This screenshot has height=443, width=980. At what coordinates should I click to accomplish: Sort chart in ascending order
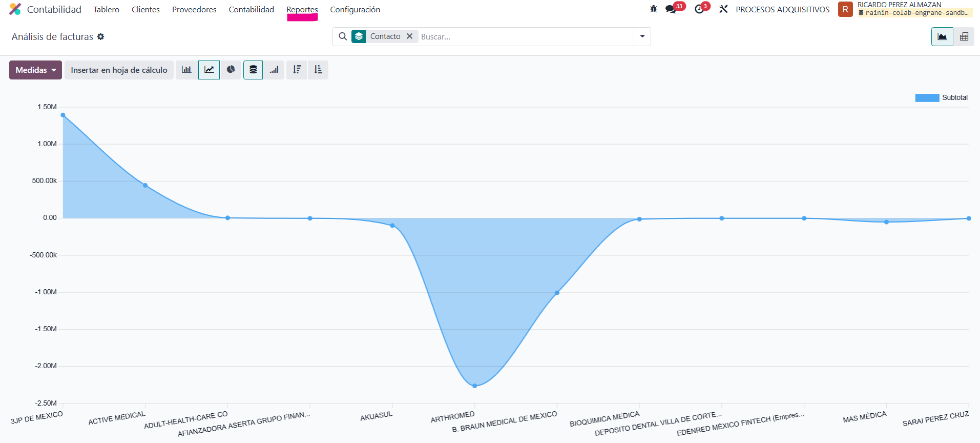[318, 70]
